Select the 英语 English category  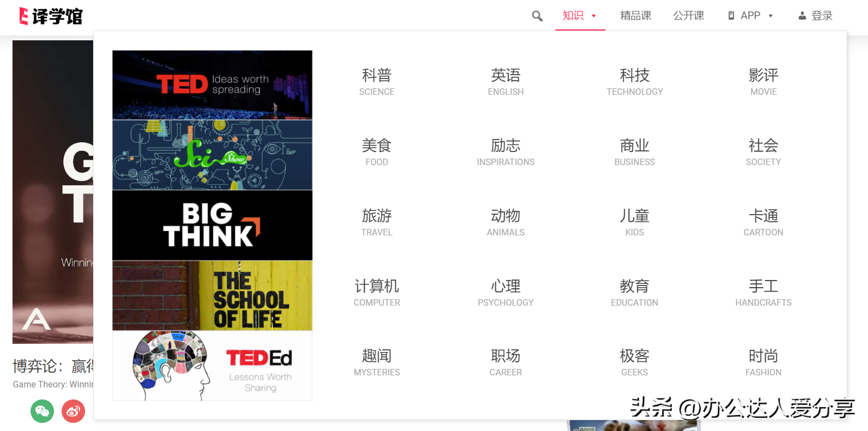pos(506,82)
